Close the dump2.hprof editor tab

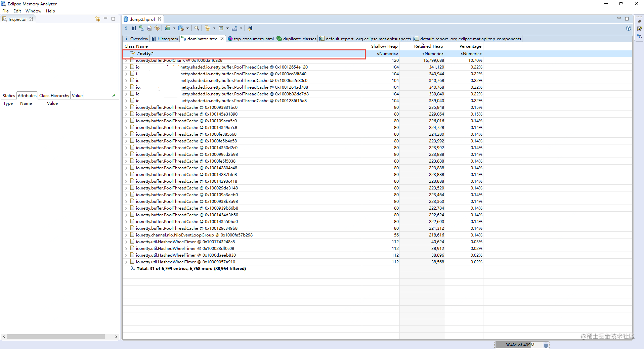160,19
